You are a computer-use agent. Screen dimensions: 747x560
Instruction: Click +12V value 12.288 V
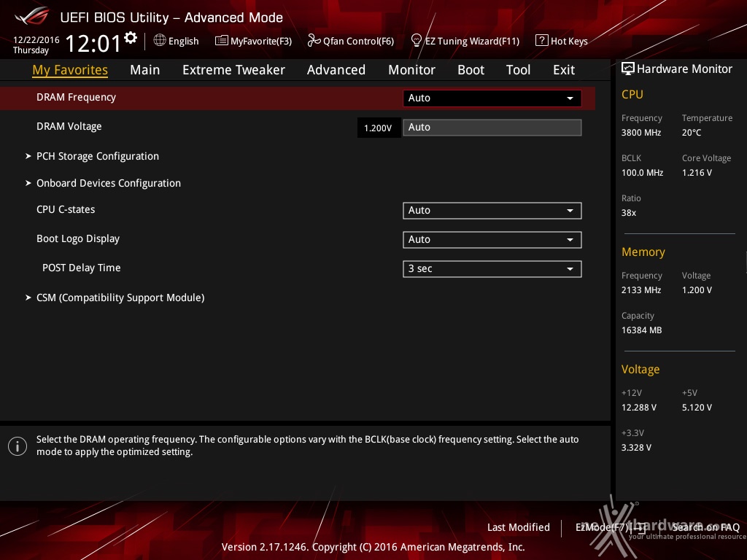(639, 407)
